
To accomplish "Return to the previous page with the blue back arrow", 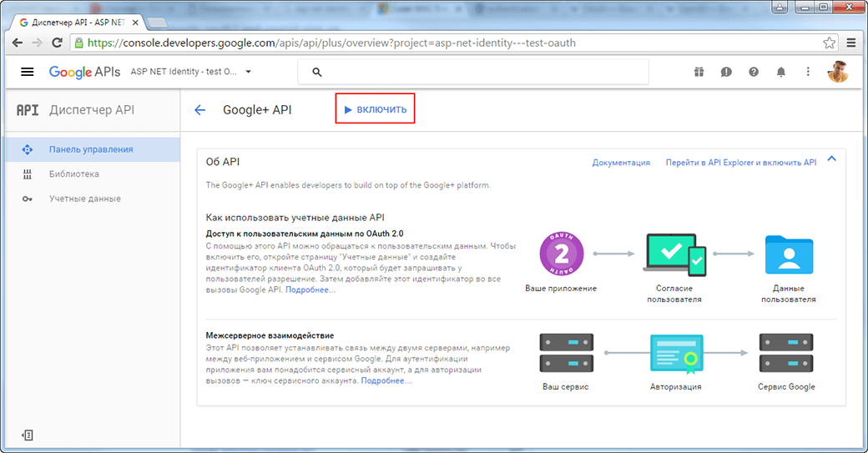I will pyautogui.click(x=199, y=110).
